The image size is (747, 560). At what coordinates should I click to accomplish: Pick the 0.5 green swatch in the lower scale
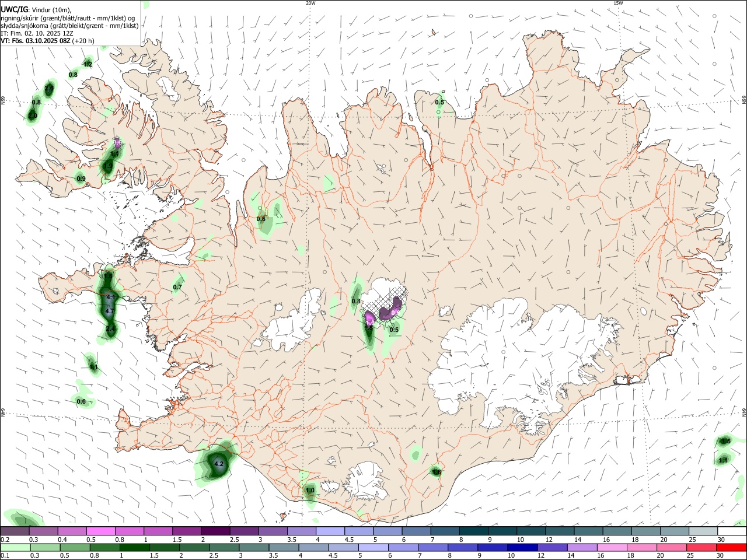[x=75, y=548]
